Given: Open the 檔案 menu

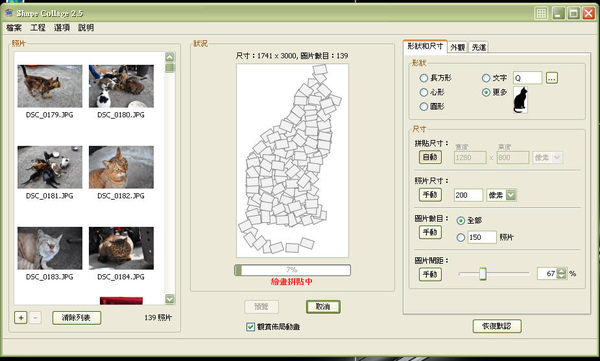Looking at the screenshot, I should (x=14, y=28).
